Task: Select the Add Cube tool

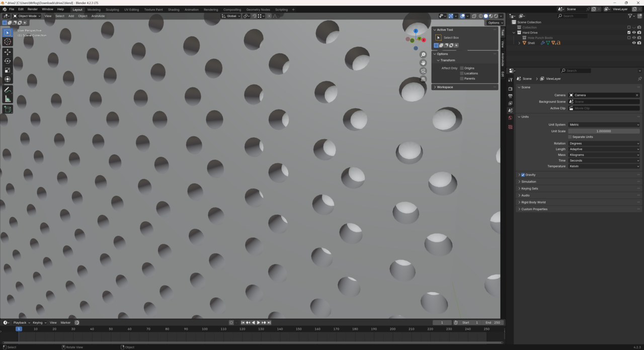Action: [x=7, y=109]
